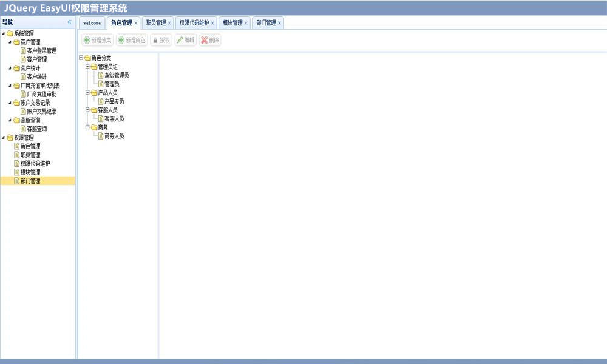The image size is (607, 364).
Task: Click the 厂商充值审批列表 folder icon
Action: 16,86
